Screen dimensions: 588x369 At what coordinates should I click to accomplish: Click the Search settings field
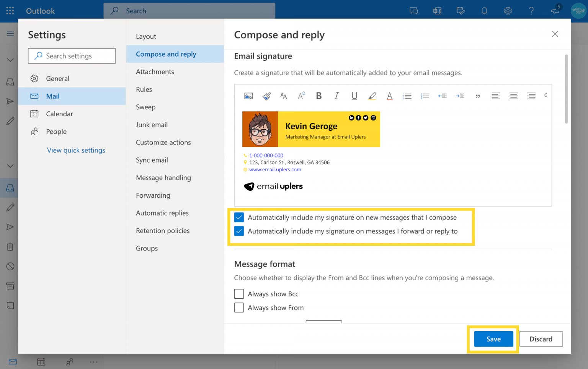pos(72,56)
